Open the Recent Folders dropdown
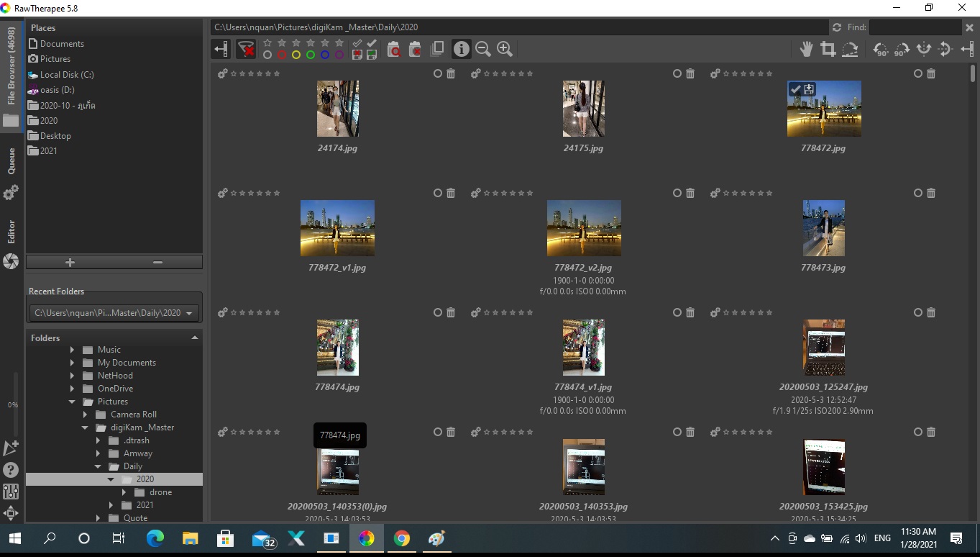This screenshot has width=980, height=557. click(x=190, y=313)
